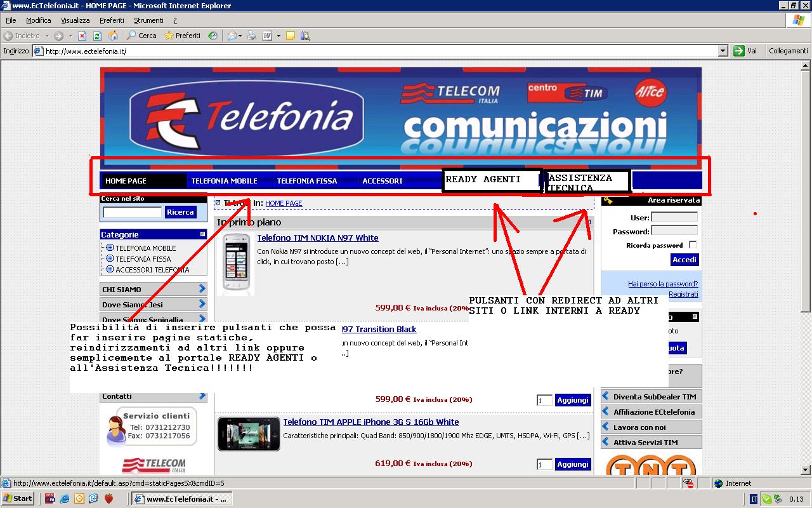
Task: Click the User login field
Action: tap(674, 217)
